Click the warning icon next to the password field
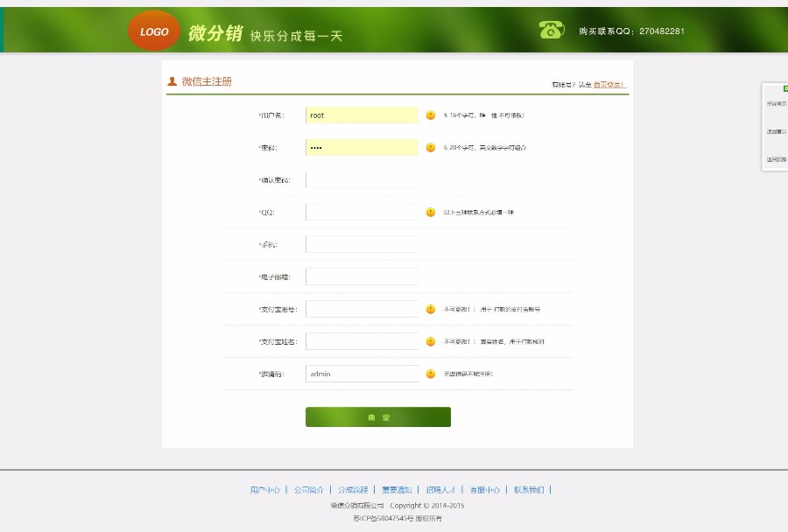 click(429, 147)
